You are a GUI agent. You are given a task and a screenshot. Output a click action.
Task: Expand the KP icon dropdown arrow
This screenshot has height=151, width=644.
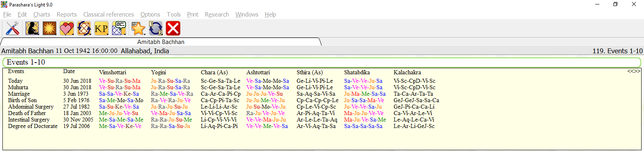point(108,34)
